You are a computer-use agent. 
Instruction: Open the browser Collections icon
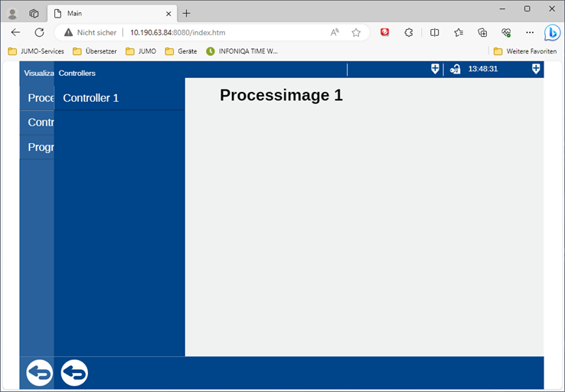click(482, 33)
